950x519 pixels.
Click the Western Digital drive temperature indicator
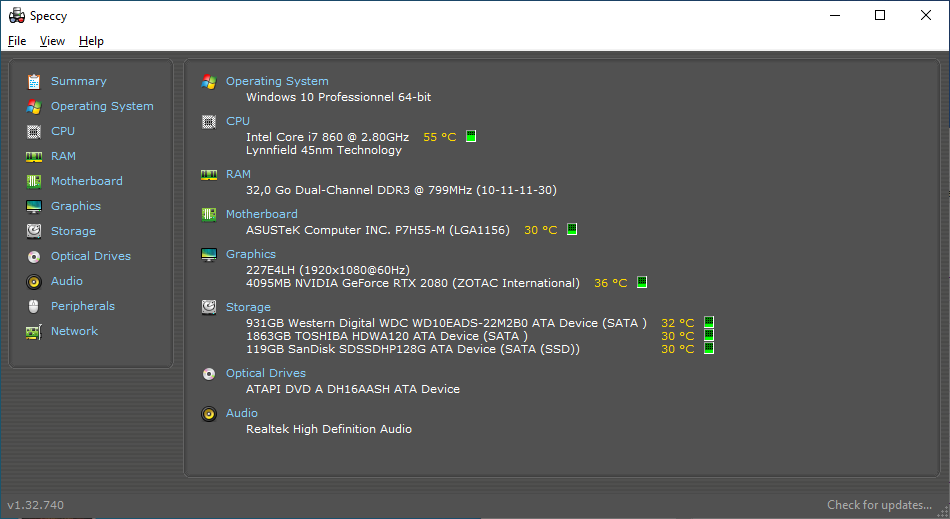pos(709,322)
